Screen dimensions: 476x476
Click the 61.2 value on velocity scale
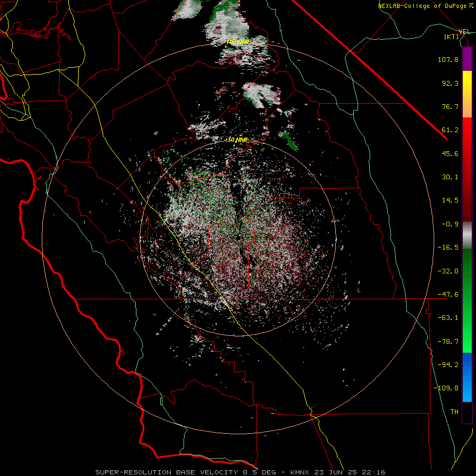coord(450,130)
